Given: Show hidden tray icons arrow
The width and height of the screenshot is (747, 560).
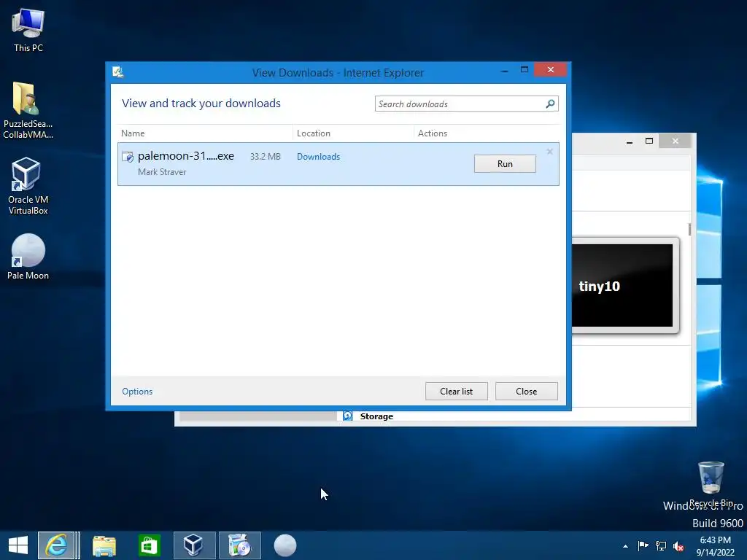Looking at the screenshot, I should 625,546.
